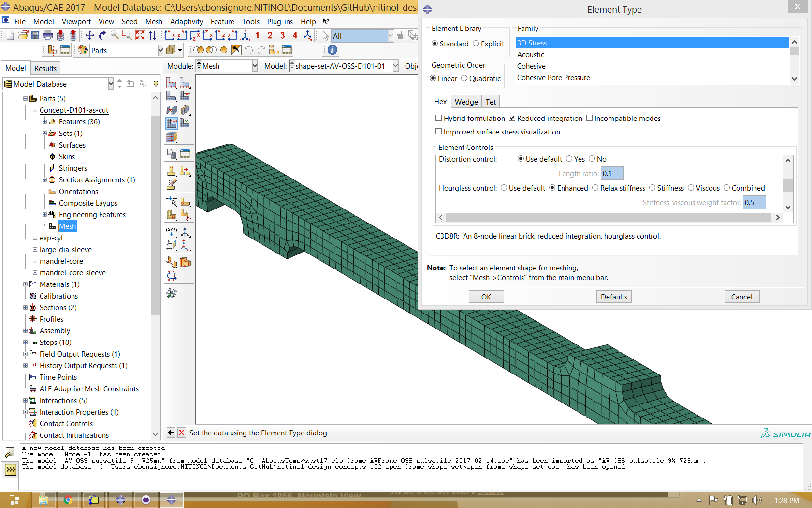Expand the exp-cyl part node
The image size is (812, 508).
point(35,238)
